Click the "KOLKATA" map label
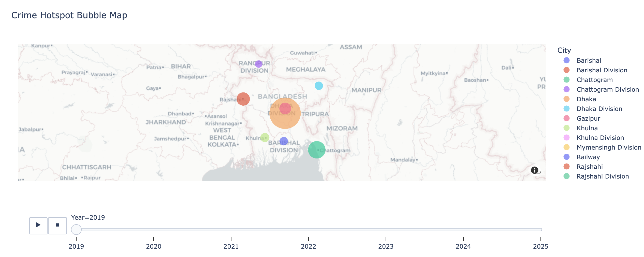The image size is (644, 257). [222, 144]
